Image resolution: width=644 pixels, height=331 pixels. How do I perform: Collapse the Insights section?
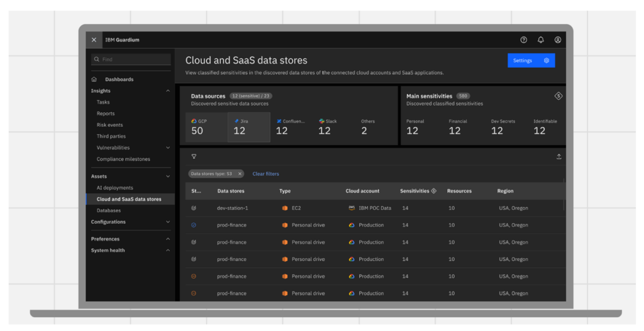167,91
